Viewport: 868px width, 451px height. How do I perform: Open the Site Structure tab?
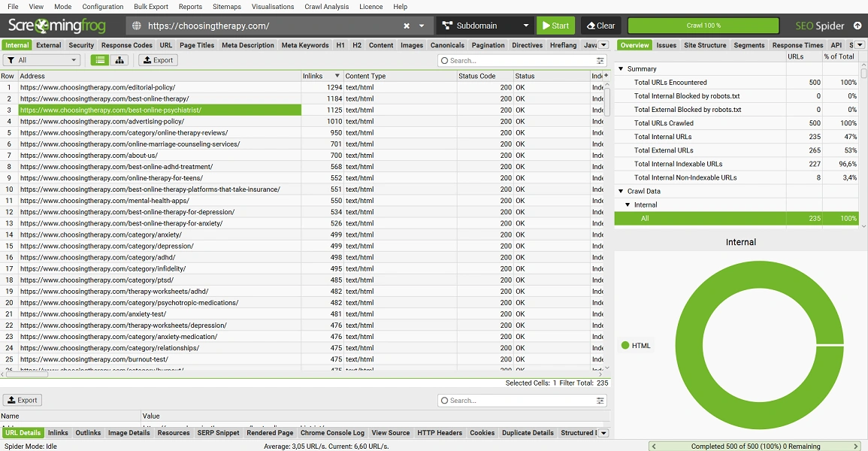pyautogui.click(x=705, y=45)
